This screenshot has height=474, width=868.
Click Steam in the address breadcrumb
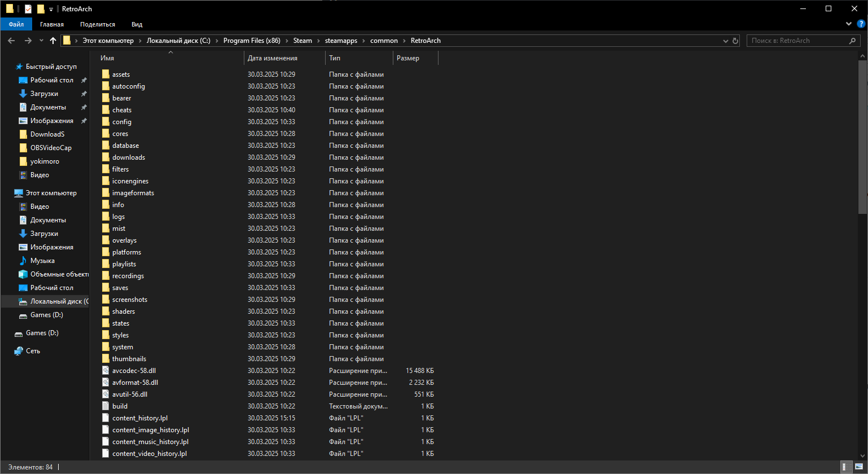coord(303,41)
